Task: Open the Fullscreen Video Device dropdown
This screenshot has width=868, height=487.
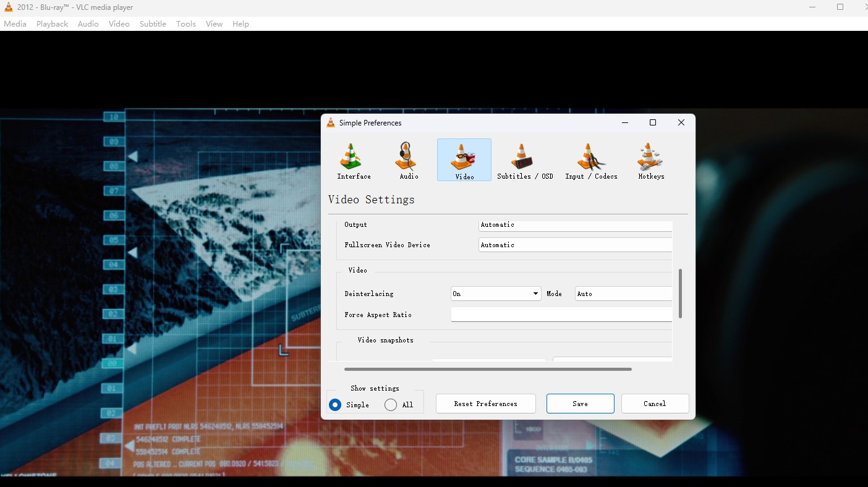Action: (575, 245)
